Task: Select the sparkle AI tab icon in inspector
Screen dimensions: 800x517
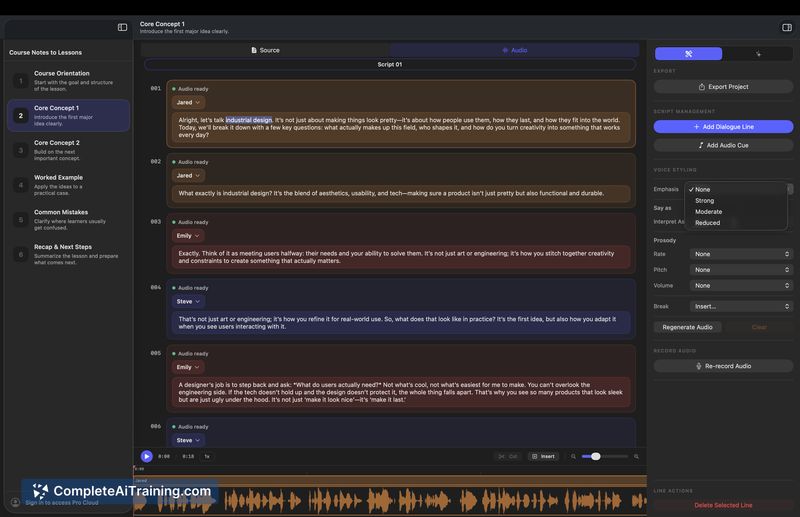Action: pos(758,54)
